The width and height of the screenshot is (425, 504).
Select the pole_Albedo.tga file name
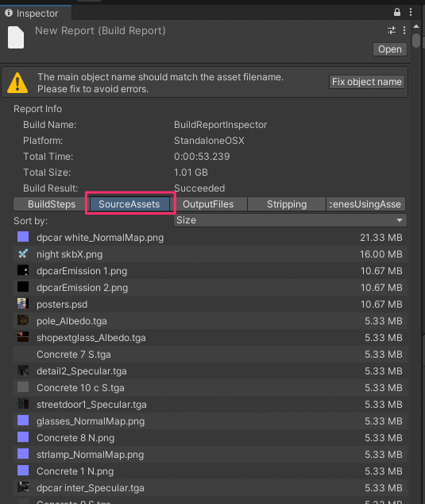click(71, 321)
